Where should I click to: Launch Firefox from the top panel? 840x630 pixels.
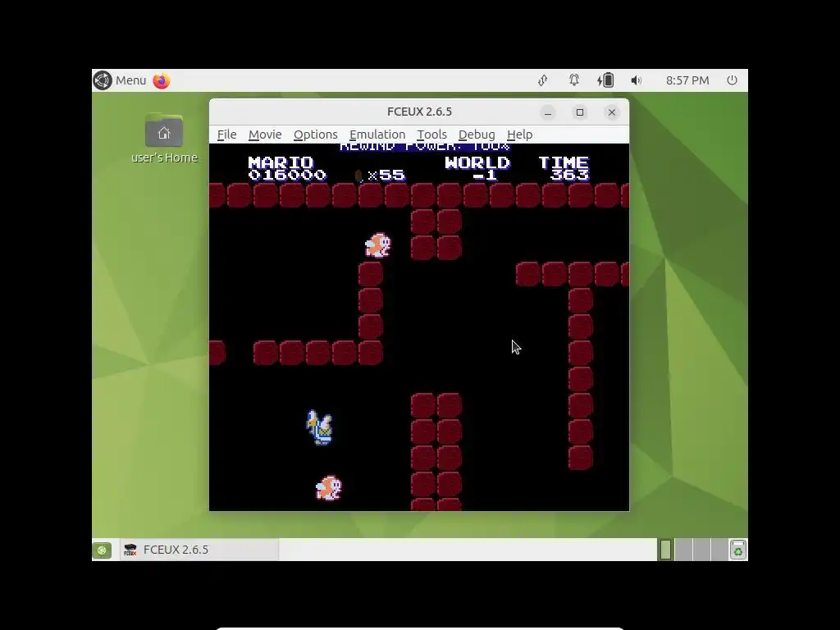(x=162, y=80)
